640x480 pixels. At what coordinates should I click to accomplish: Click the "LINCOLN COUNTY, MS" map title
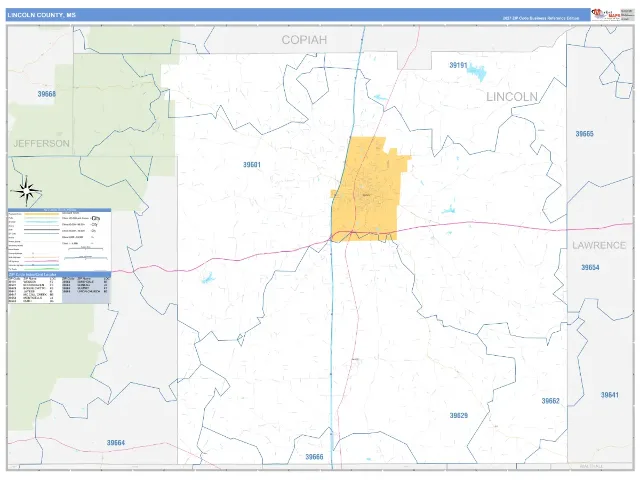point(42,15)
